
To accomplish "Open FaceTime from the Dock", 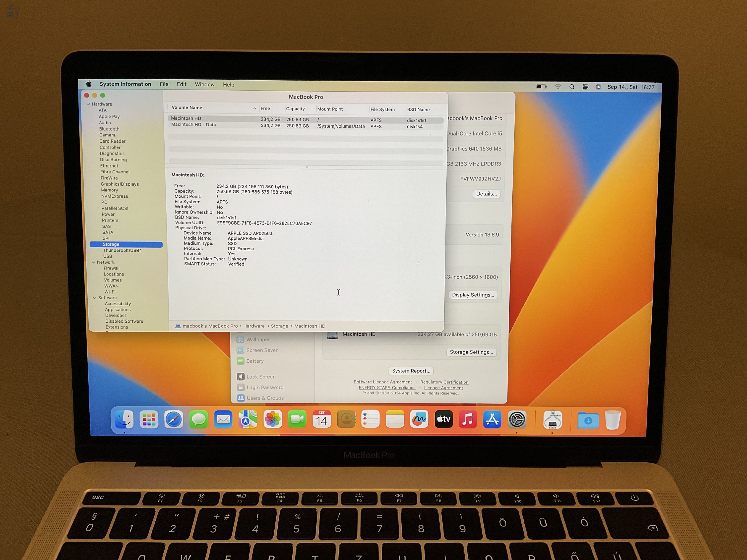I will click(x=297, y=419).
